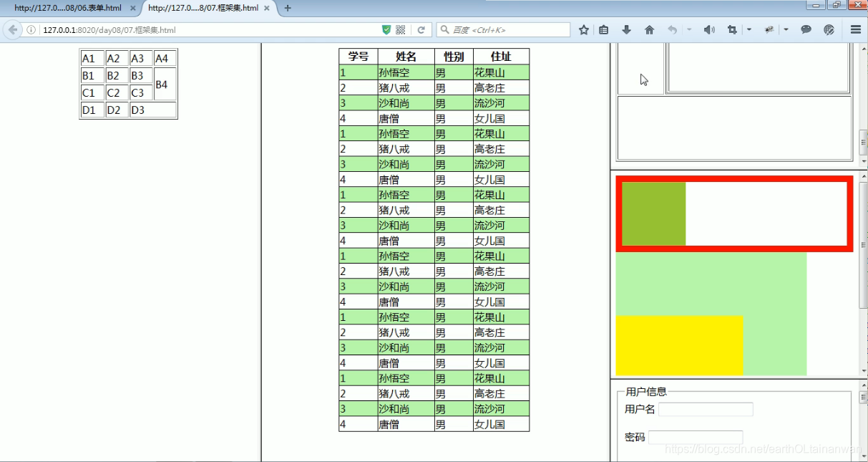Open the chat bubble icon
Screen dimensions: 868x462
pyautogui.click(x=806, y=29)
